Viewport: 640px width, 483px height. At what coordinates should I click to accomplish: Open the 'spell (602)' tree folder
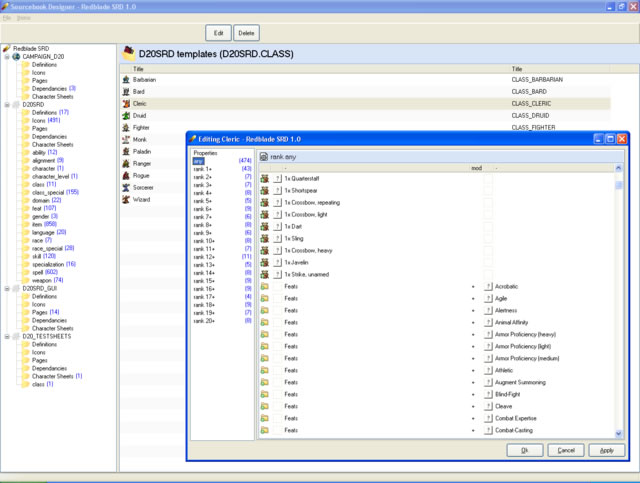(45, 272)
